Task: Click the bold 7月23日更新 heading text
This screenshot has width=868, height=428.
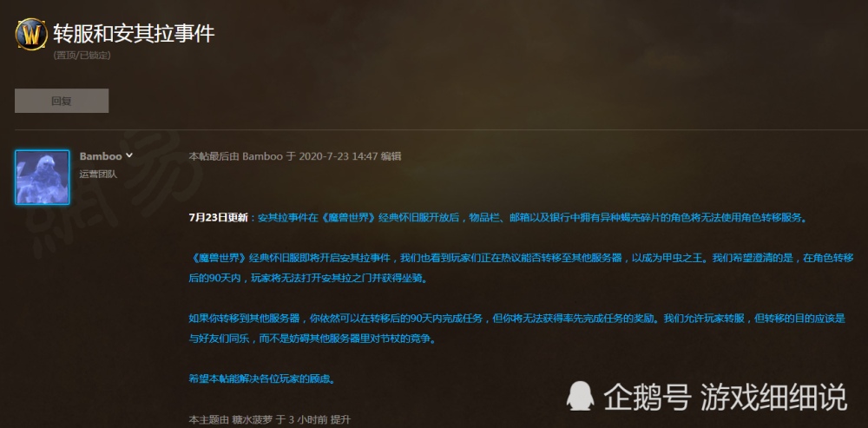Action: [x=218, y=218]
